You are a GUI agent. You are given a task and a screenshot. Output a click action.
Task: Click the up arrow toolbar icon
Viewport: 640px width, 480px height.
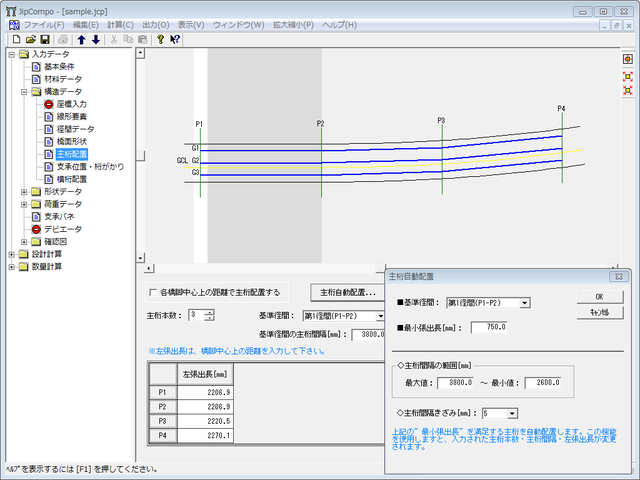(x=82, y=39)
